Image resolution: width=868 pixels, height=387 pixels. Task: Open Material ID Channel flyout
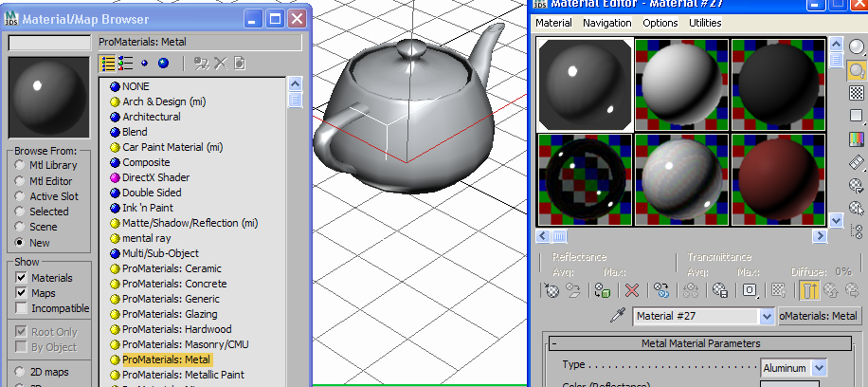(x=750, y=290)
